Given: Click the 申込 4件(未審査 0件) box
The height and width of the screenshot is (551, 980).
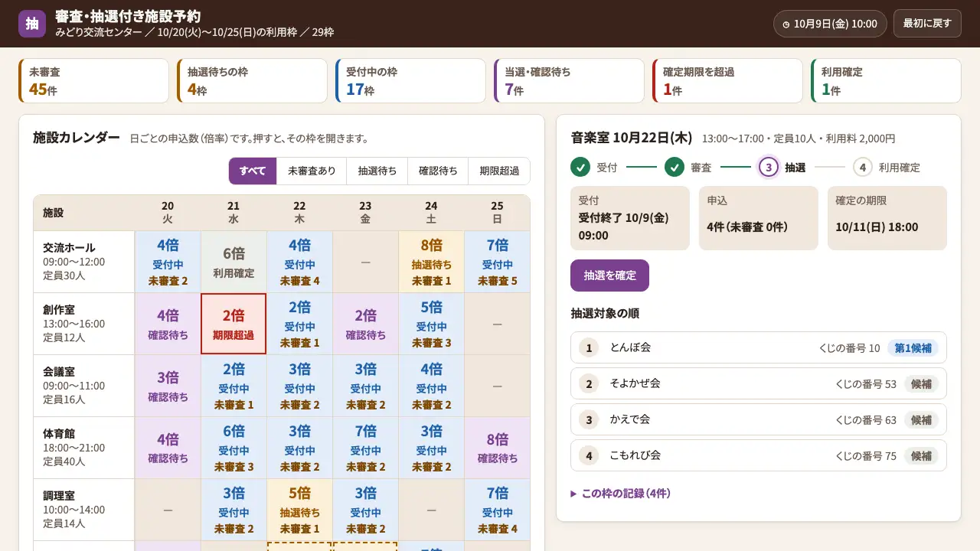Looking at the screenshot, I should click(x=759, y=218).
